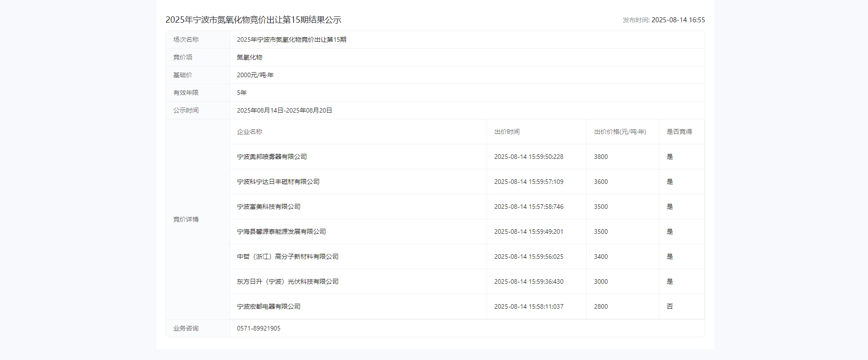868x360 pixels.
Task: Select bid time 2025-08-14 15:59:56:025
Action: pos(529,256)
